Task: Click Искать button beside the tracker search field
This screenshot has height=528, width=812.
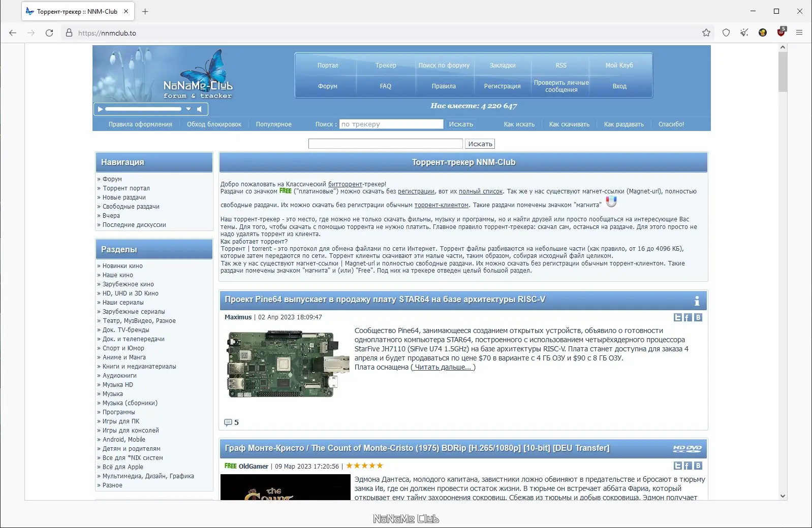Action: tap(461, 124)
